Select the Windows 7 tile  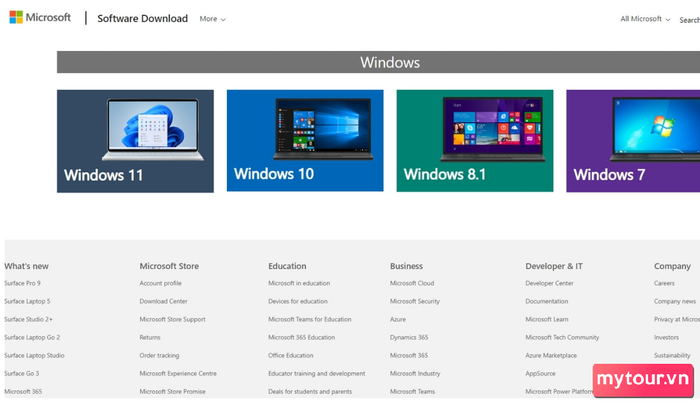(633, 141)
